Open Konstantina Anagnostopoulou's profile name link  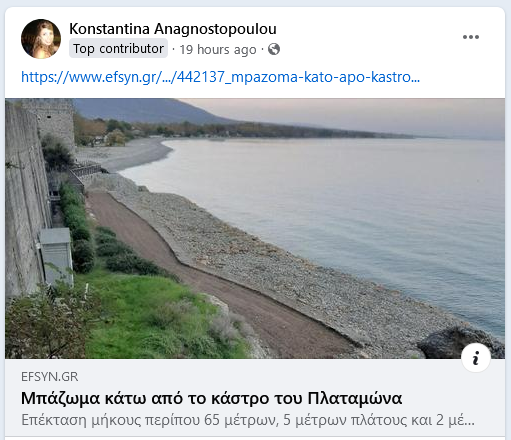[173, 29]
